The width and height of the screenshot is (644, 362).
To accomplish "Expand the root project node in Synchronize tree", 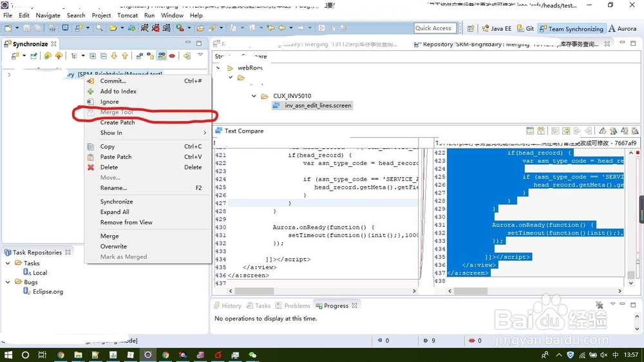I will tap(9, 74).
